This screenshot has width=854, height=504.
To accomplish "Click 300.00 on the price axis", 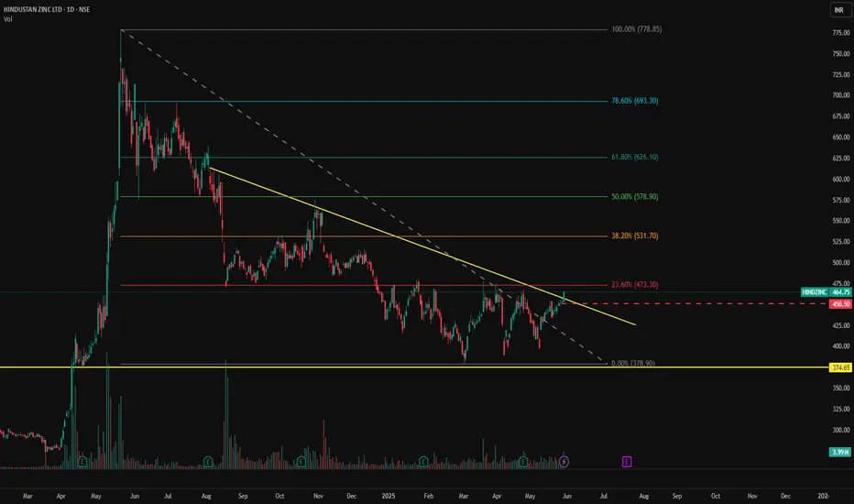I will (x=841, y=430).
